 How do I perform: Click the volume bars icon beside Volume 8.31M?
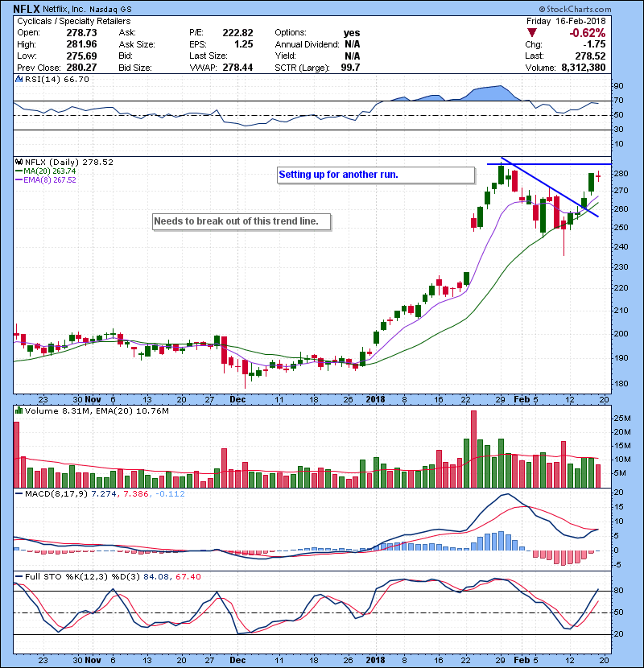tap(19, 410)
